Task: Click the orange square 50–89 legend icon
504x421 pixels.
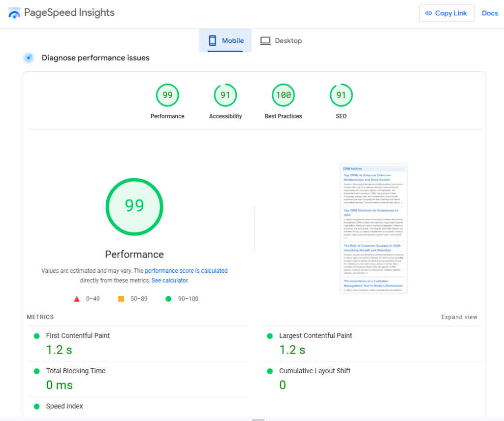Action: click(x=121, y=299)
